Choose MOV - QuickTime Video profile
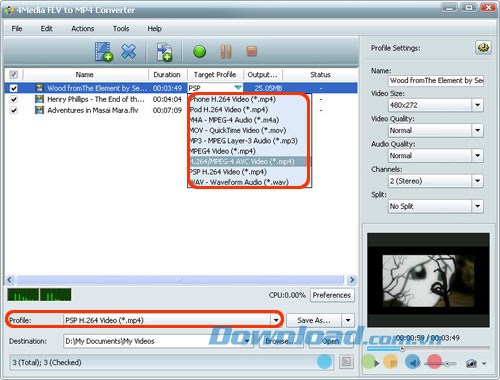This screenshot has height=380, width=500. coord(249,130)
